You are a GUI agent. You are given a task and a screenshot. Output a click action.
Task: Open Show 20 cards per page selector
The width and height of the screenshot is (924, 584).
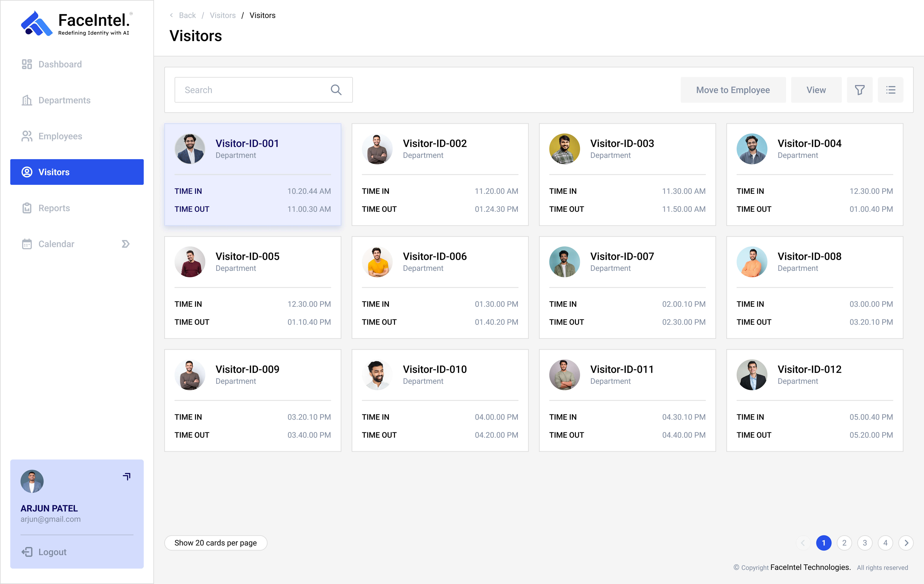(216, 543)
